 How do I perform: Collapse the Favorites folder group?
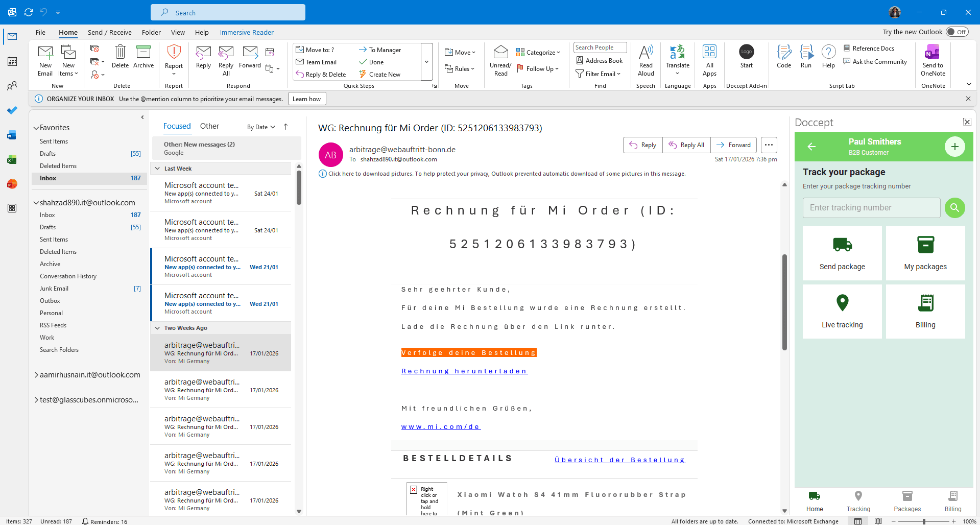click(36, 128)
